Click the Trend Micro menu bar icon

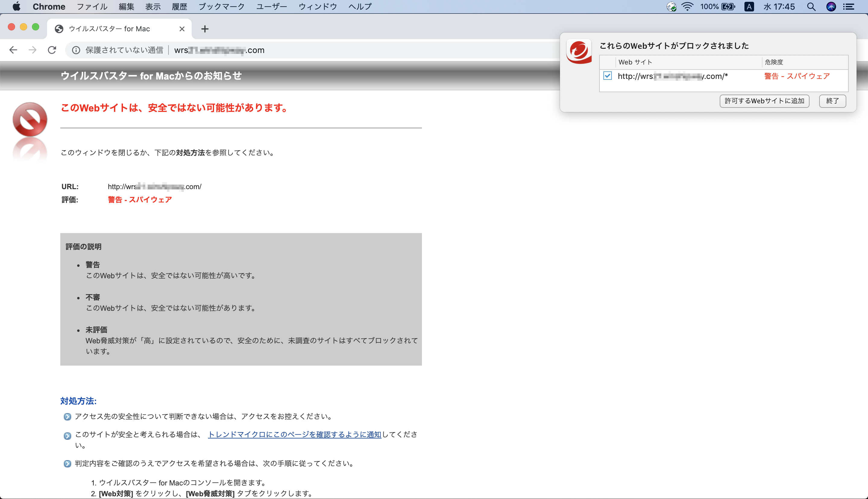(671, 7)
